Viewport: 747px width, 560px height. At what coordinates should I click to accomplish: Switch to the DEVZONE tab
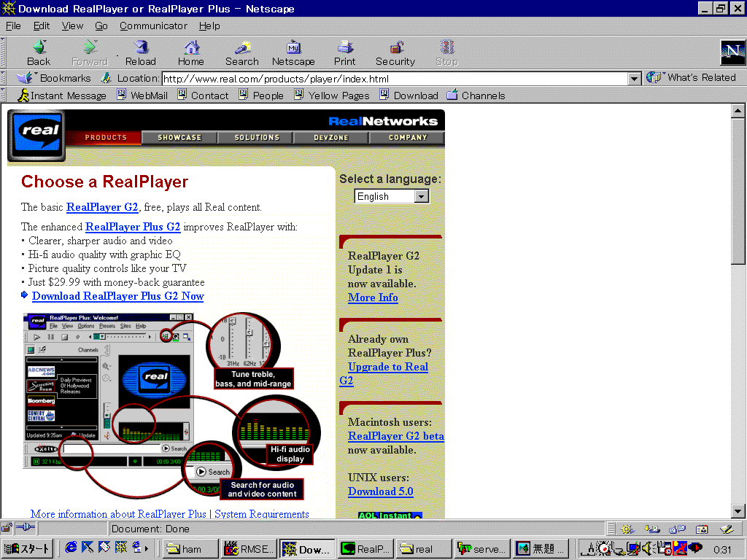pyautogui.click(x=331, y=138)
